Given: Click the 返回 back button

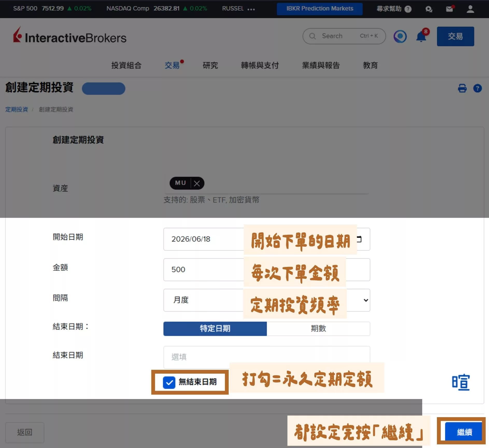Looking at the screenshot, I should (25, 432).
